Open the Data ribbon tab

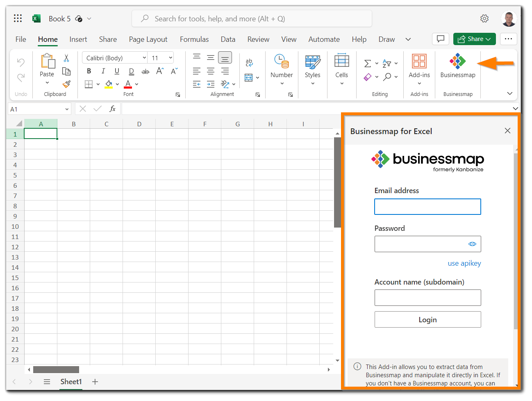pos(228,39)
